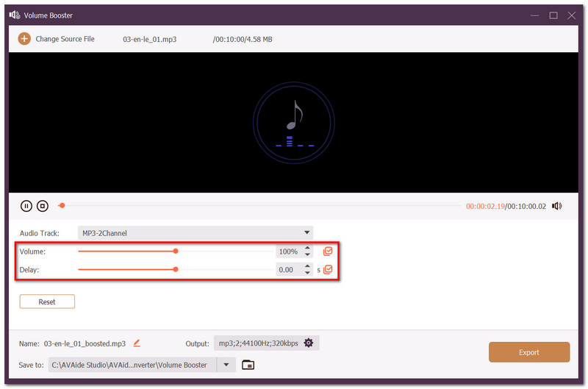Image resolution: width=588 pixels, height=389 pixels.
Task: Click the current time 00:00:02.19
Action: tap(485, 207)
